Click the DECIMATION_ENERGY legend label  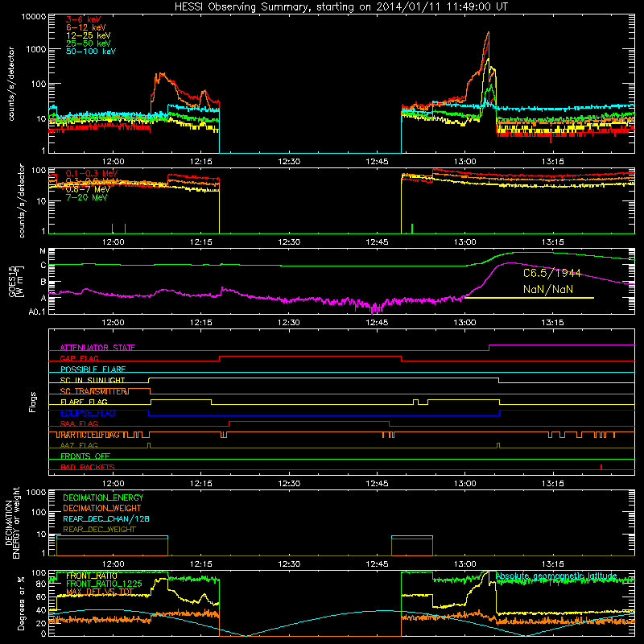click(103, 497)
